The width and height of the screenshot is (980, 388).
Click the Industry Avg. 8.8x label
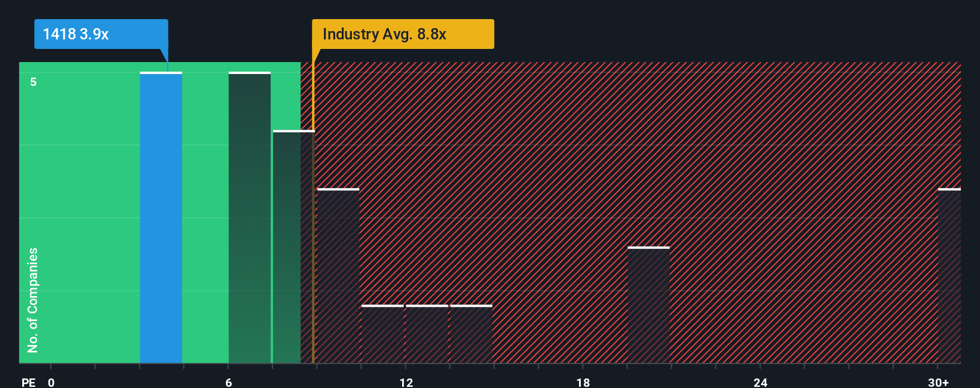pyautogui.click(x=403, y=34)
